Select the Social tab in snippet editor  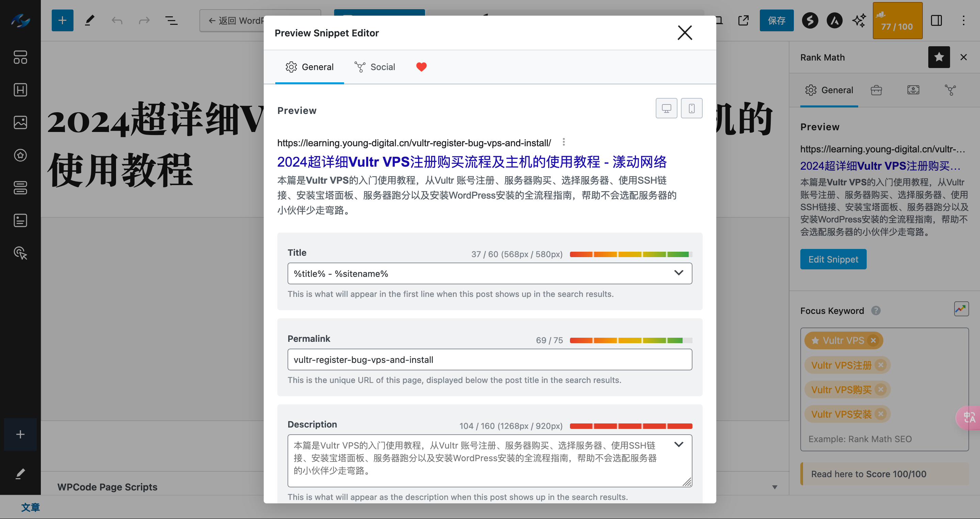coord(375,67)
